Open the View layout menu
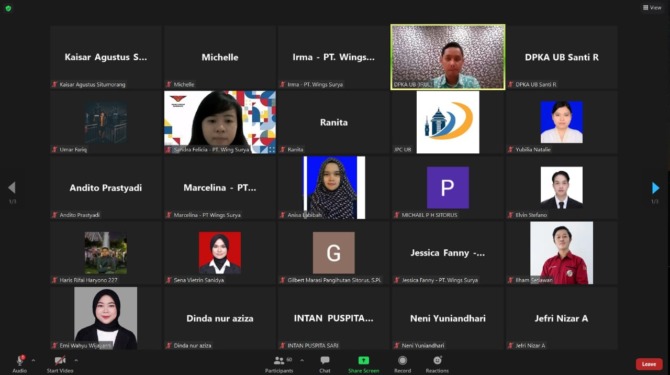 pos(652,7)
